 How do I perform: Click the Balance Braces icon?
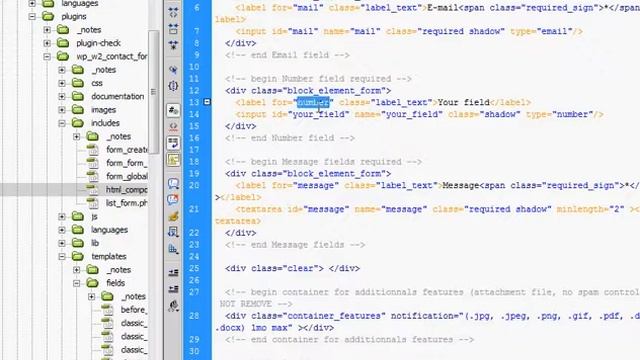click(173, 86)
